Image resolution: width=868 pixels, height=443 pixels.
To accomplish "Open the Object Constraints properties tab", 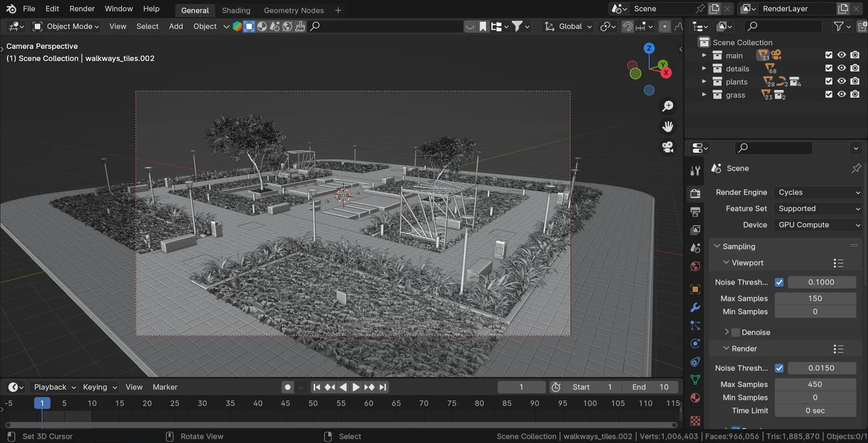I will [x=695, y=362].
